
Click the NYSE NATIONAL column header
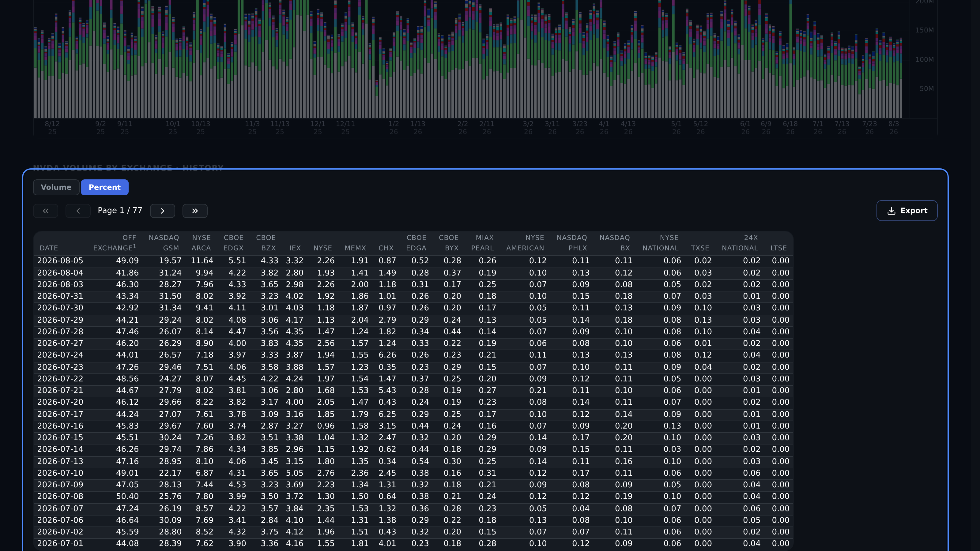coord(661,243)
